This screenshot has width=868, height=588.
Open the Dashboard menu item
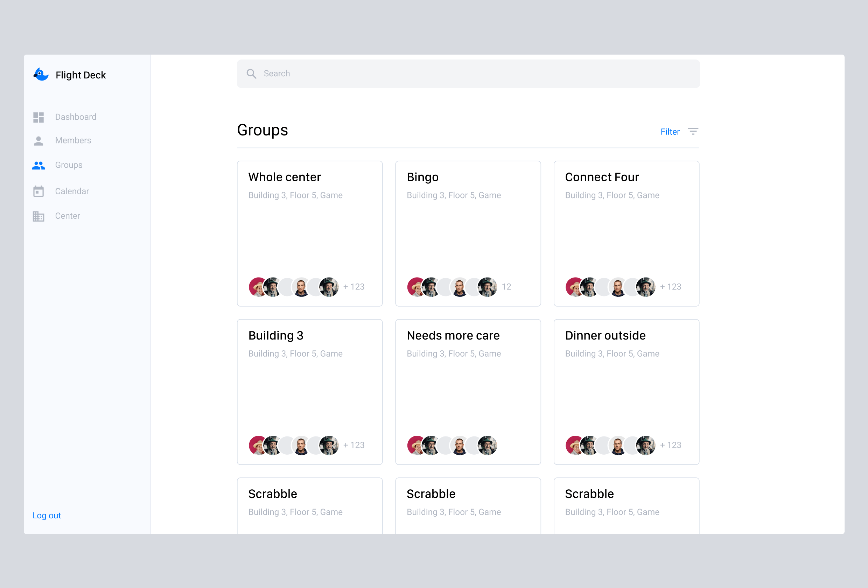click(x=76, y=117)
